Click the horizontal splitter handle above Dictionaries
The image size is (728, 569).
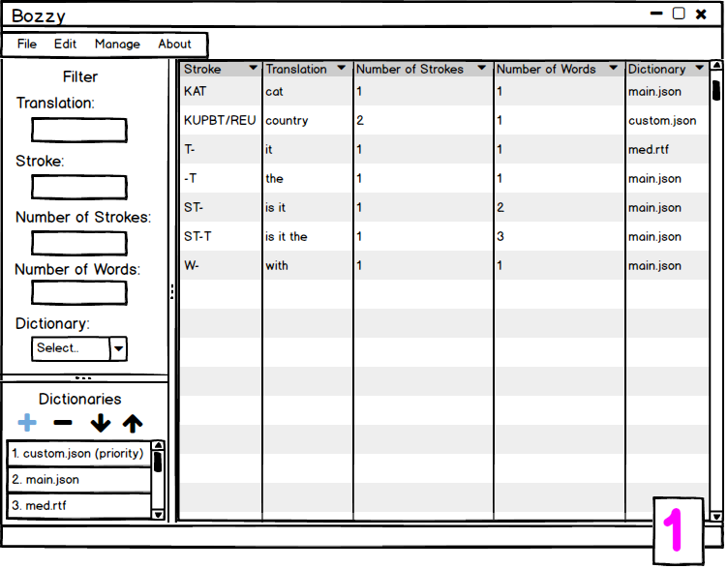coord(83,378)
